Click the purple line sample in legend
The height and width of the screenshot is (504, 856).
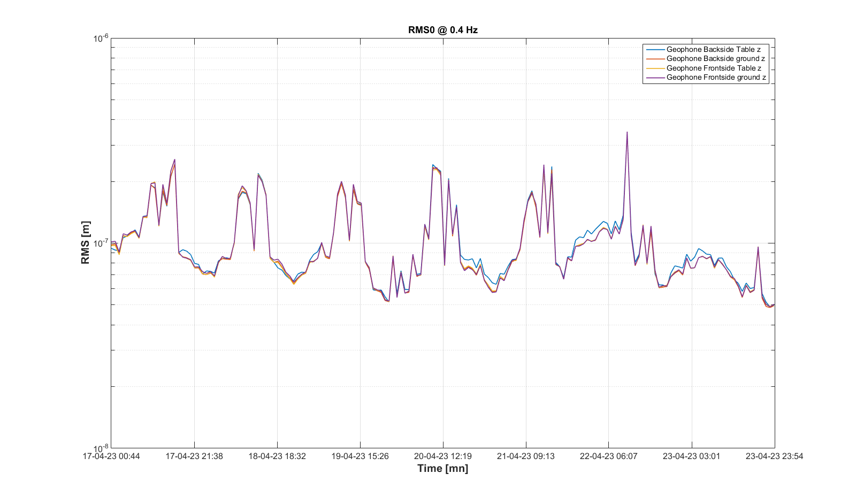tap(655, 78)
